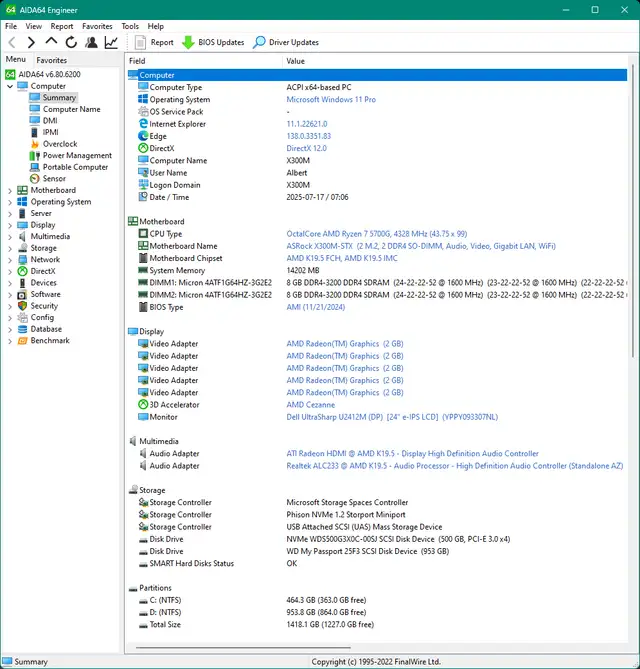Open OctalCore AMD Ryzen 7 5700G link
Image resolution: width=640 pixels, height=669 pixels.
coord(377,234)
